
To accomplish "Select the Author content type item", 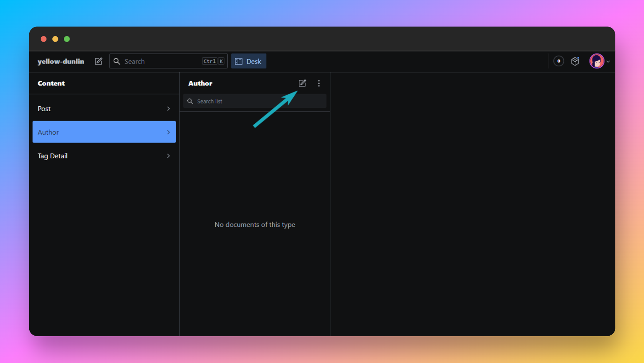I will coord(104,132).
